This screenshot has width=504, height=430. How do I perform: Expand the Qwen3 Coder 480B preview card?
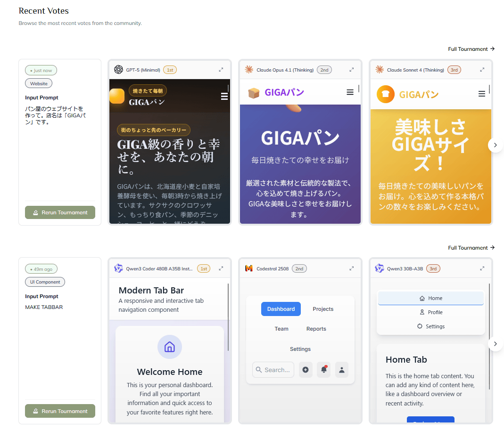221,268
